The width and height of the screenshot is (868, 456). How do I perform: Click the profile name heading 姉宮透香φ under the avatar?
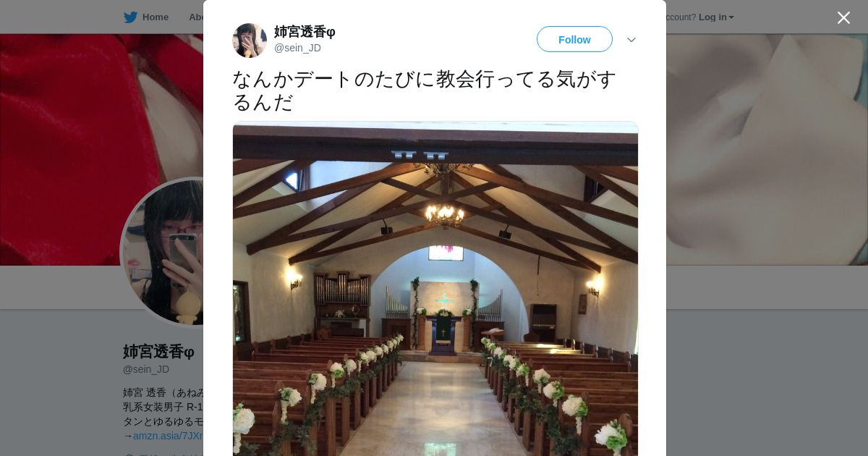click(158, 352)
